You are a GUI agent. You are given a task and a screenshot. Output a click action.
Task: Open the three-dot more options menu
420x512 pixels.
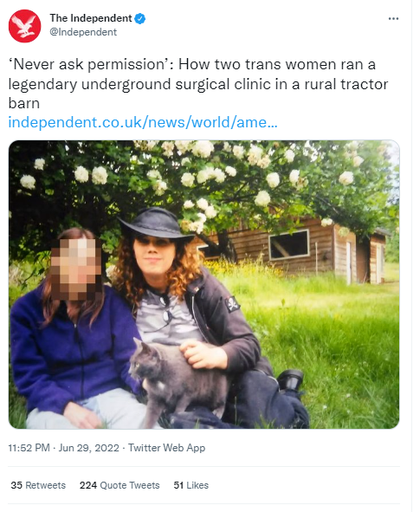tap(393, 18)
